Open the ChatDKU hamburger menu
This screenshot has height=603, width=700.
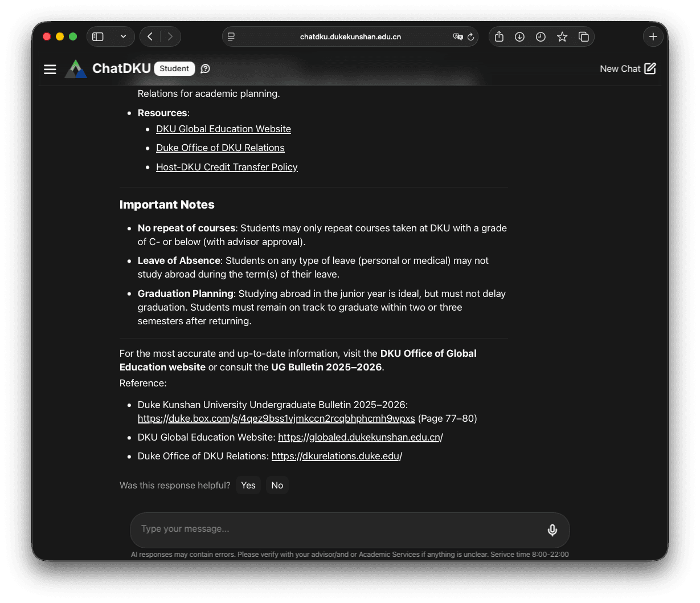point(50,69)
